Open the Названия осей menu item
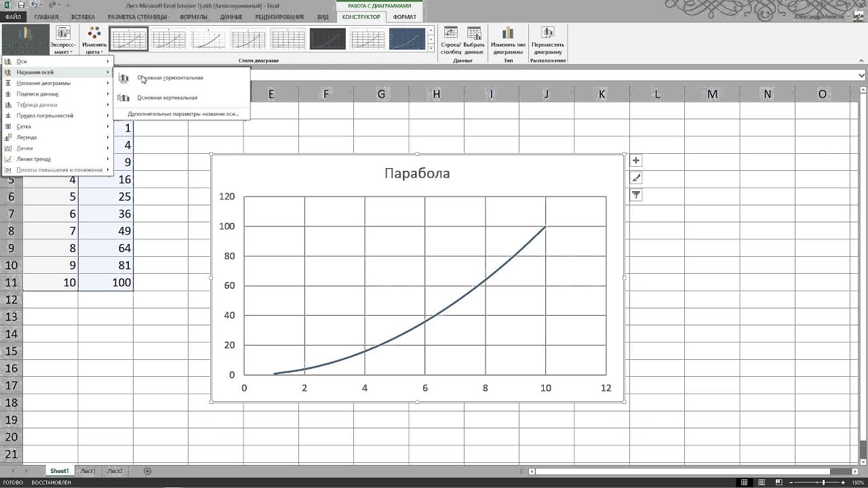Viewport: 868px width, 488px height. (x=56, y=72)
